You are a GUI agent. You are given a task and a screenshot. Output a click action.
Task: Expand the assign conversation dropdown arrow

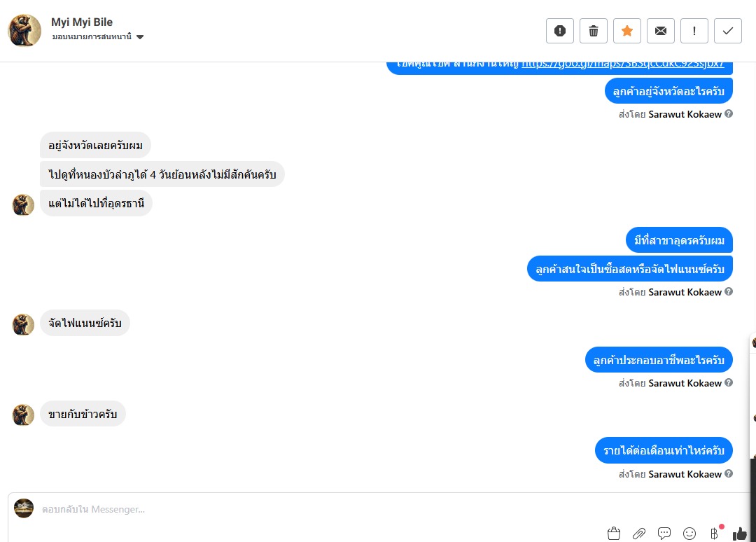tap(140, 37)
